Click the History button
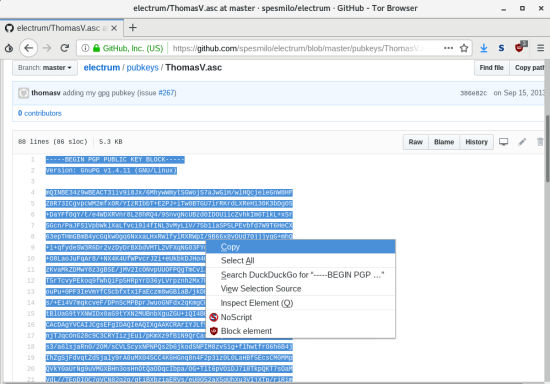 (476, 142)
